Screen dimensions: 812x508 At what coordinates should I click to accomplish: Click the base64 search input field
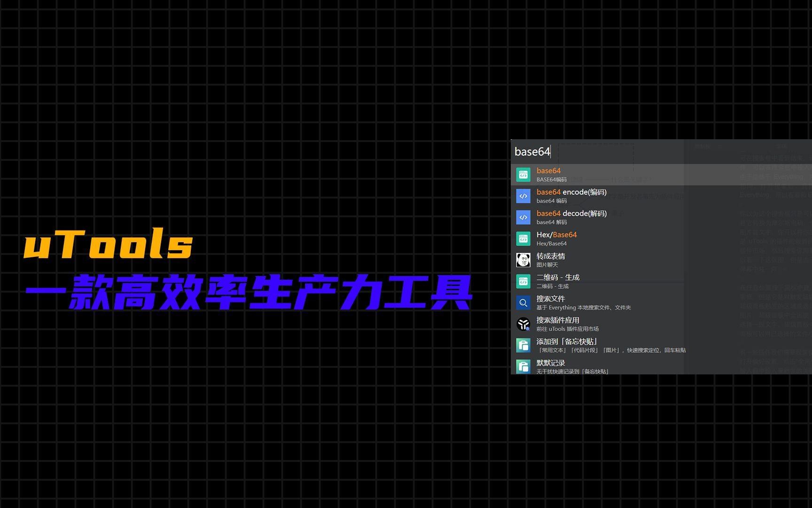point(661,151)
